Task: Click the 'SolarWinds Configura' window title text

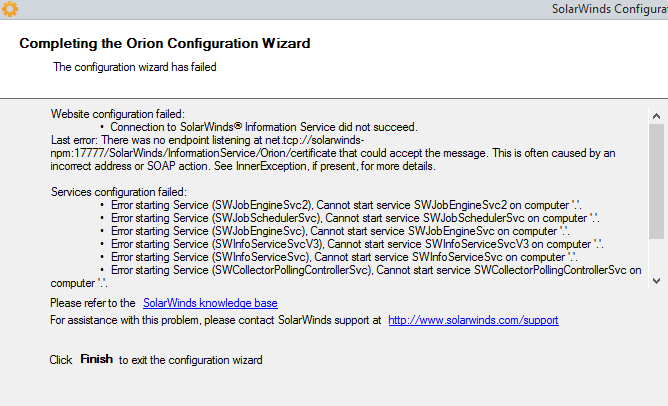Action: point(610,9)
